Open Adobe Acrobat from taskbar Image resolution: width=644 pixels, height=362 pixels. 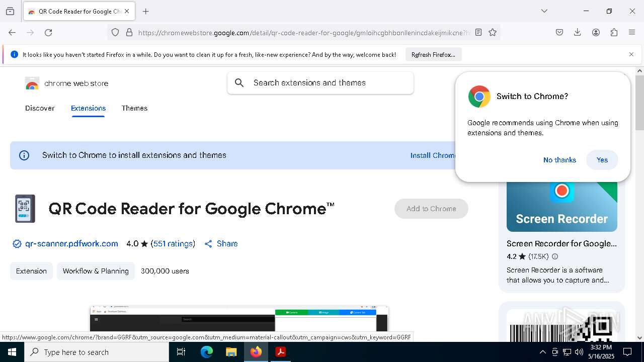pos(280,352)
